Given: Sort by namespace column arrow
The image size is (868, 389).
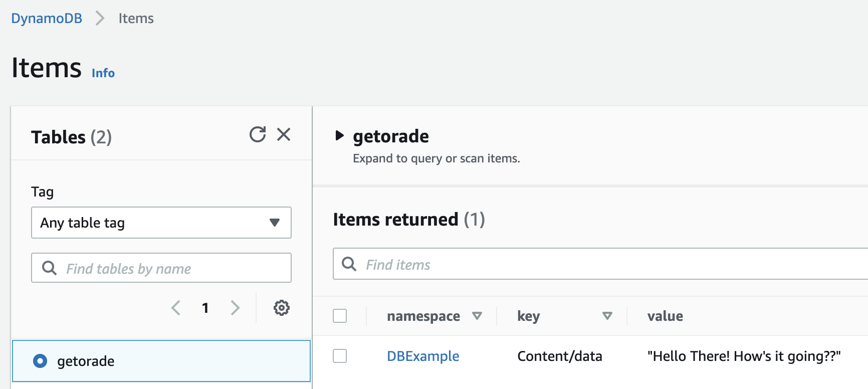Looking at the screenshot, I should [x=477, y=316].
